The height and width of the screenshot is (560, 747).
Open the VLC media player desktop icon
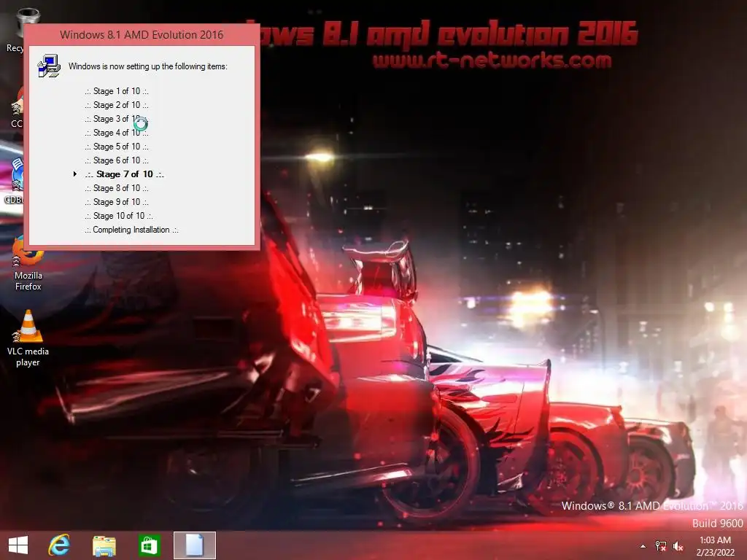(28, 338)
